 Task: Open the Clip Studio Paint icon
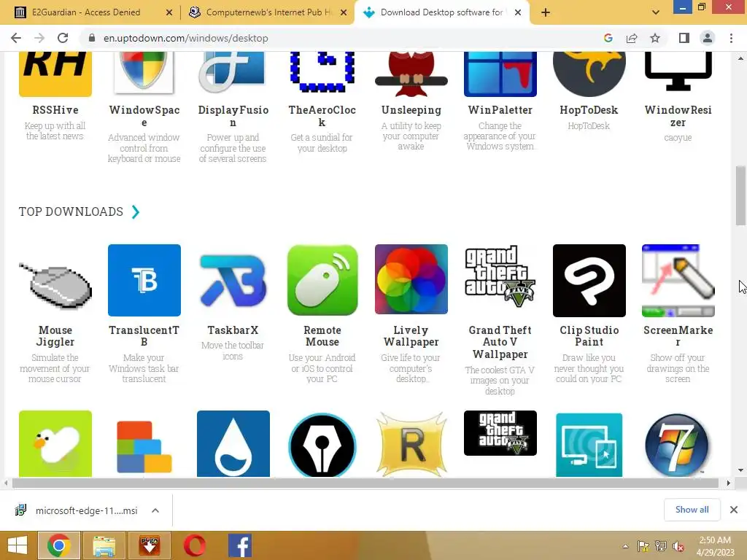(x=589, y=281)
